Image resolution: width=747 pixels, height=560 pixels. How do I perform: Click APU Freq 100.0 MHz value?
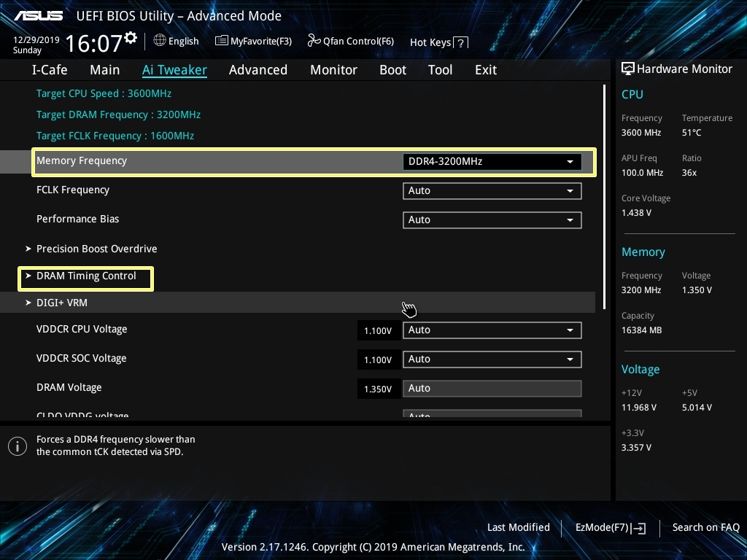(642, 173)
